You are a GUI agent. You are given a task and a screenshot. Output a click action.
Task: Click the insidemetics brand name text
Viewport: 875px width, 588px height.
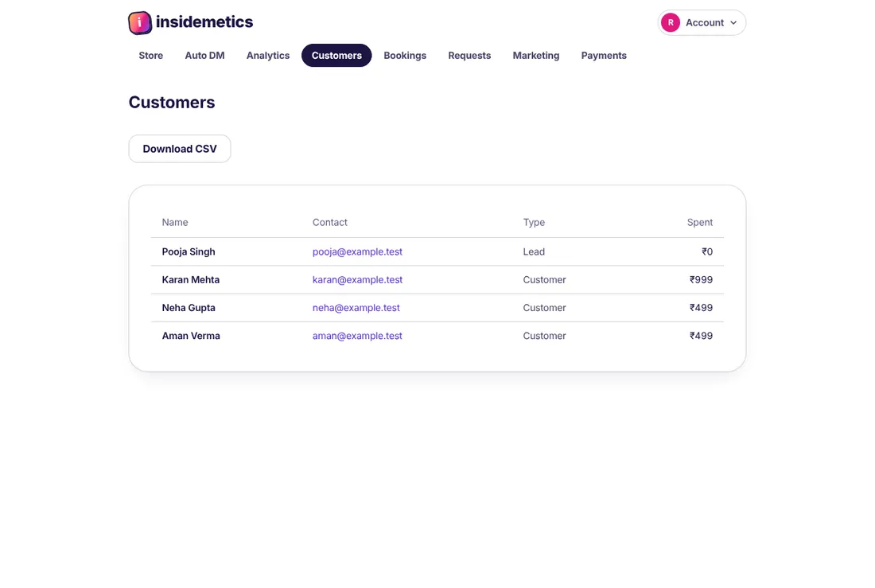coord(204,21)
